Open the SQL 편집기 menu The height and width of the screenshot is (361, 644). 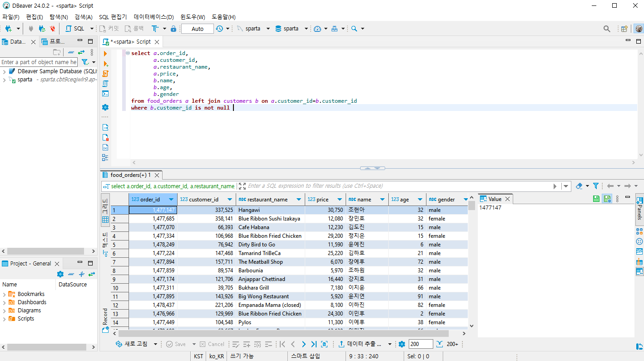[113, 17]
